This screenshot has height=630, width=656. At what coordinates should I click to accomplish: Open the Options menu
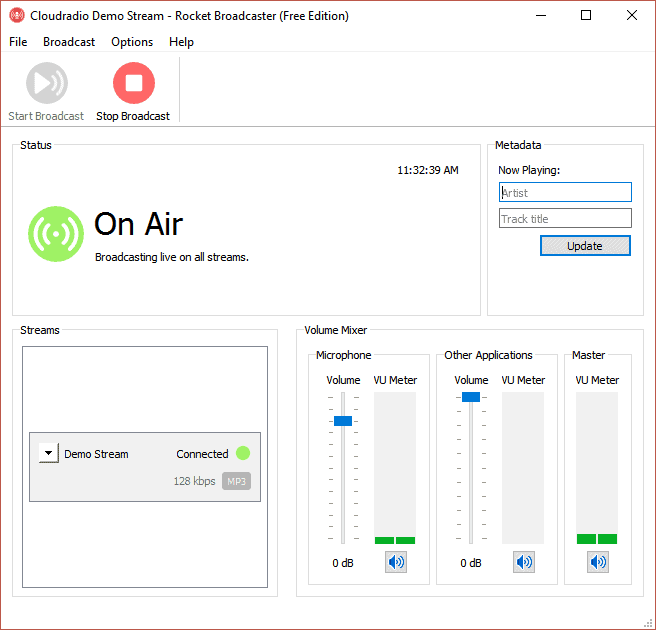pyautogui.click(x=132, y=42)
